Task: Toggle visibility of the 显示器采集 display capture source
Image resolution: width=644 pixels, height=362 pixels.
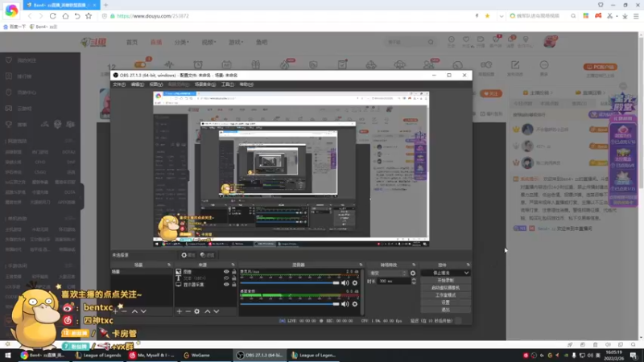Action: pyautogui.click(x=226, y=285)
